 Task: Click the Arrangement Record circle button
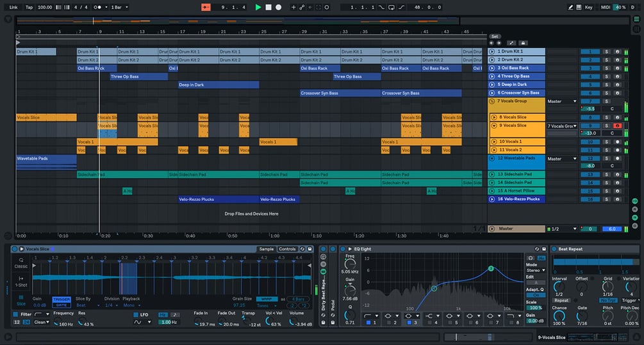coord(279,8)
